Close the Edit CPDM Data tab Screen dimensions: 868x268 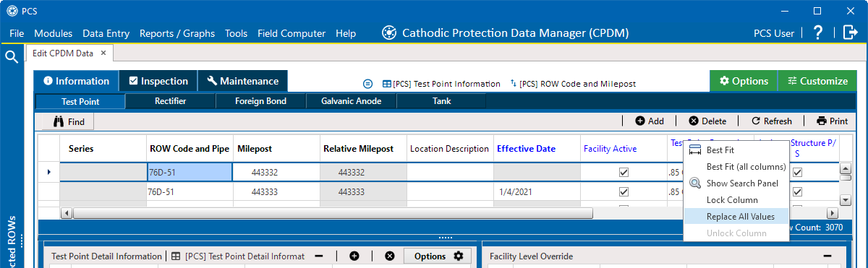(103, 53)
